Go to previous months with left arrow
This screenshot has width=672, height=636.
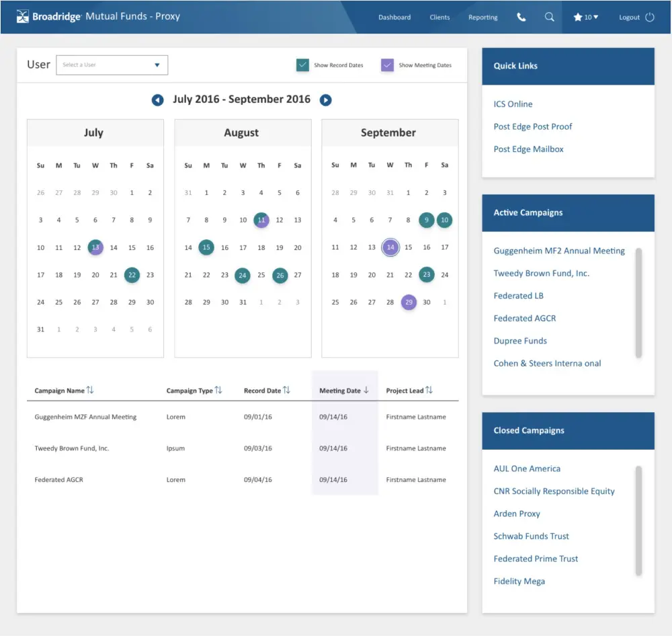click(157, 100)
